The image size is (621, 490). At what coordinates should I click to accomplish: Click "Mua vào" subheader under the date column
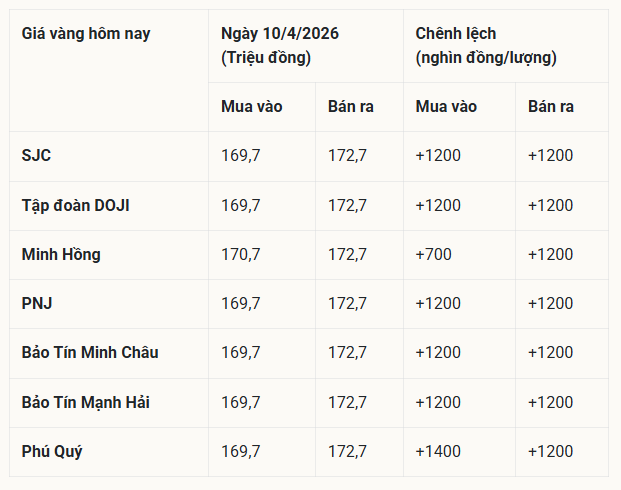click(x=252, y=107)
